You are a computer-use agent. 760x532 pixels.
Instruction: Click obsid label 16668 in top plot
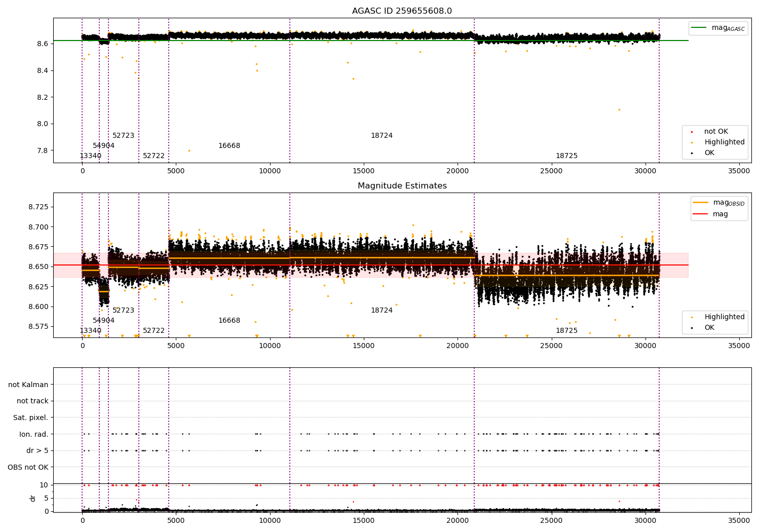click(229, 146)
